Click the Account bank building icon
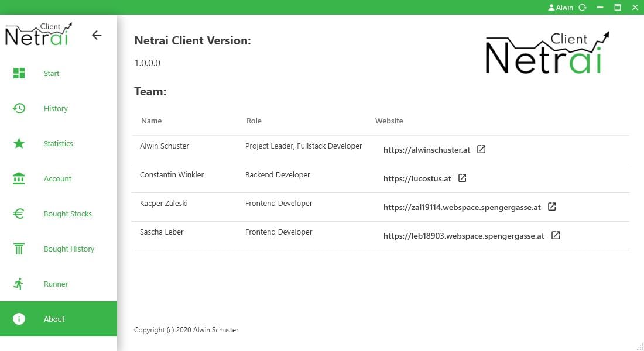644x351 pixels. (x=19, y=178)
